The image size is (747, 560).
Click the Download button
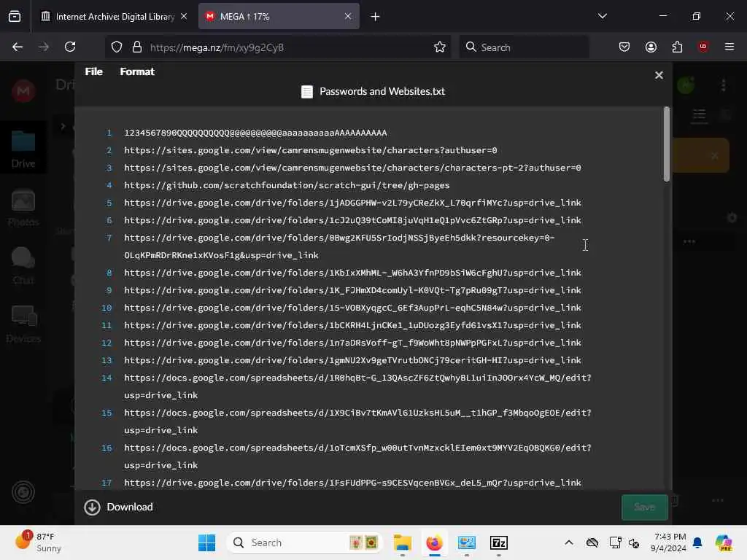(119, 507)
